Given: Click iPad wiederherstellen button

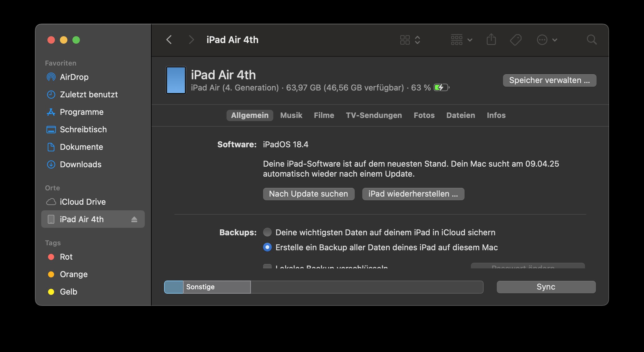Looking at the screenshot, I should click(x=413, y=194).
